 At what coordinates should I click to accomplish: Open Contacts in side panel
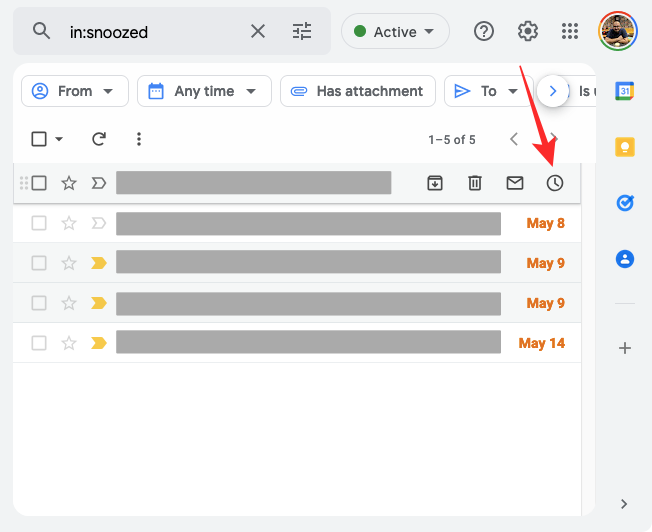(x=625, y=259)
